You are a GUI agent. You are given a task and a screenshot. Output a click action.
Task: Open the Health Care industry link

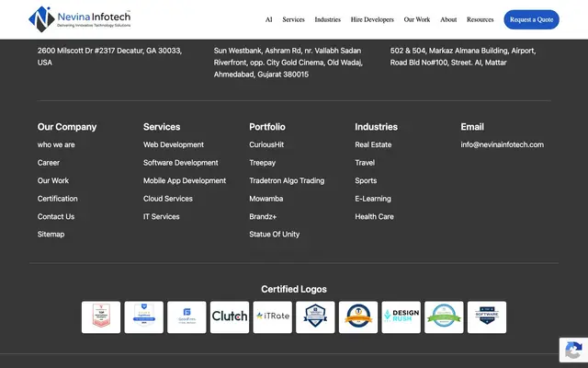pyautogui.click(x=374, y=217)
